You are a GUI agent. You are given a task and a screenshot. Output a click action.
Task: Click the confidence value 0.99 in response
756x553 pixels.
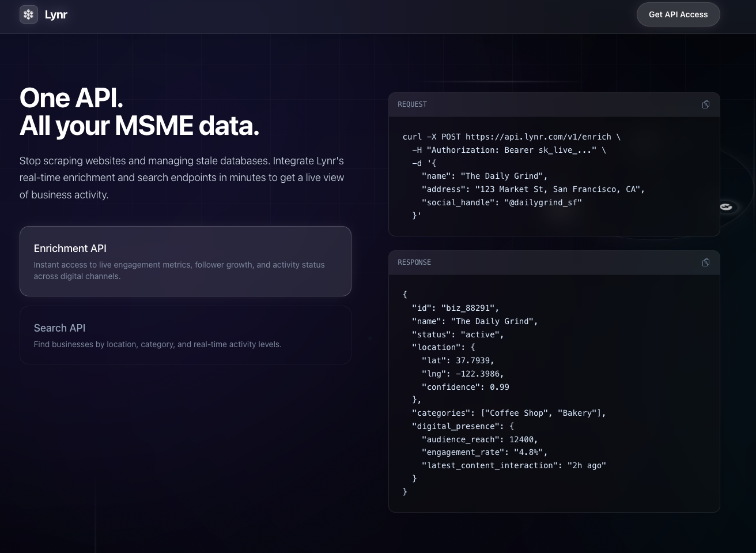click(x=499, y=387)
